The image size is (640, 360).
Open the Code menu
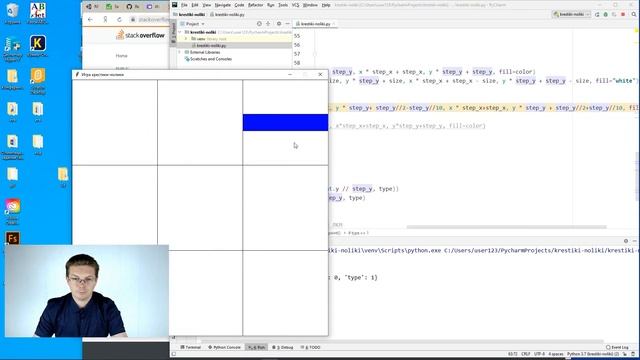pos(239,5)
